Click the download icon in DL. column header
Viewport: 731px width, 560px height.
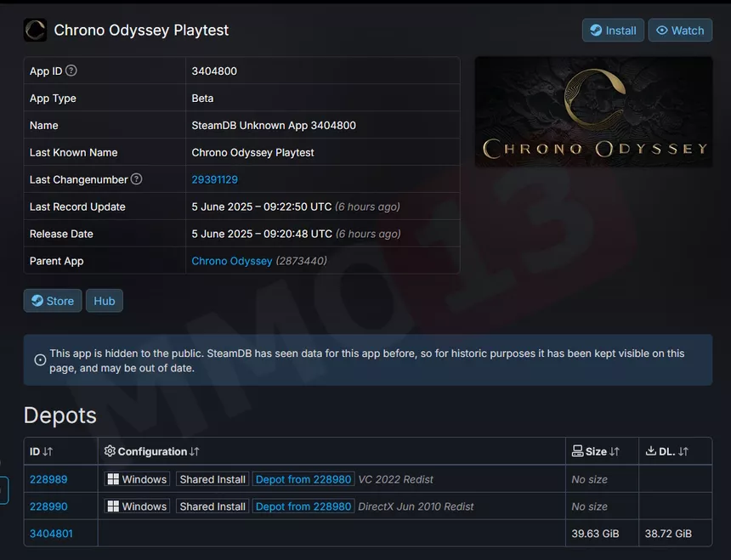pos(651,451)
